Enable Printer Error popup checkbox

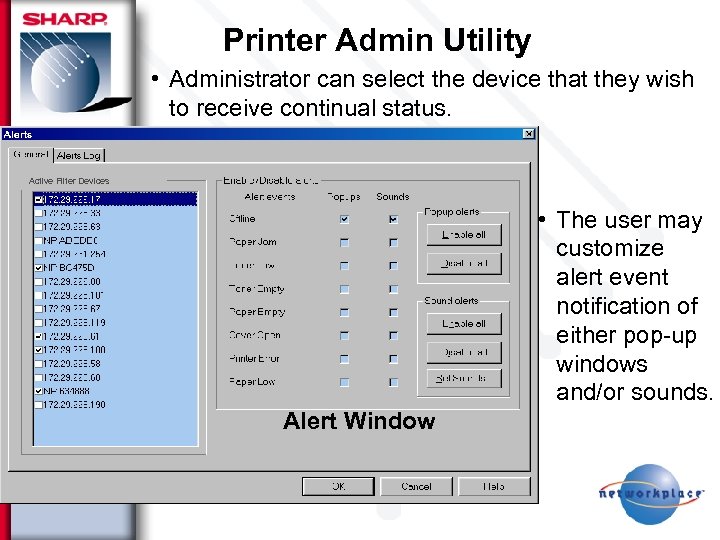click(344, 359)
